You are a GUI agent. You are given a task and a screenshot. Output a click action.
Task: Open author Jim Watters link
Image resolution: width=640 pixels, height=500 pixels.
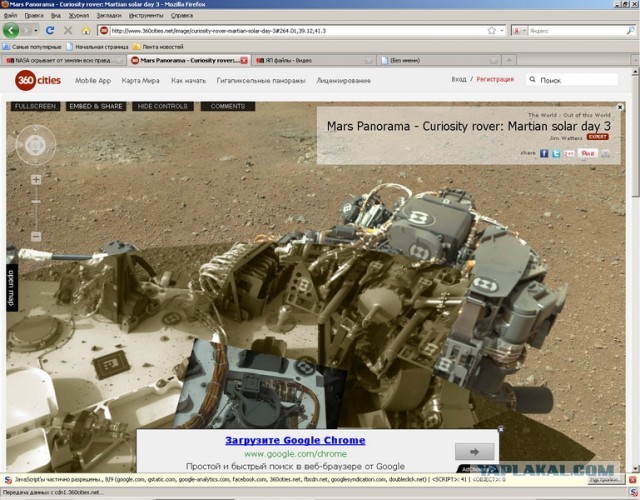tap(565, 138)
